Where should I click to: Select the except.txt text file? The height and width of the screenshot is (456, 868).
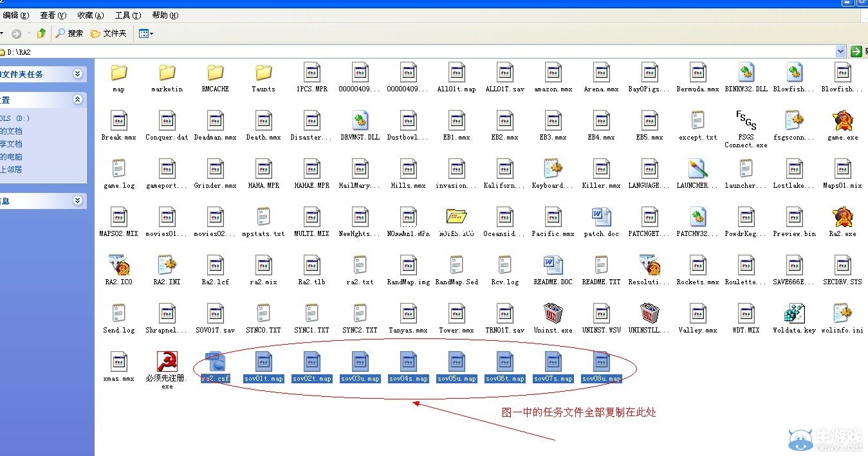point(698,120)
